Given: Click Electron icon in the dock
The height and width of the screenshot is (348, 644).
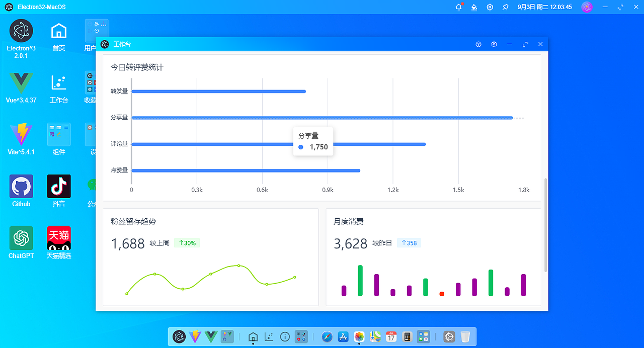Looking at the screenshot, I should coord(179,336).
